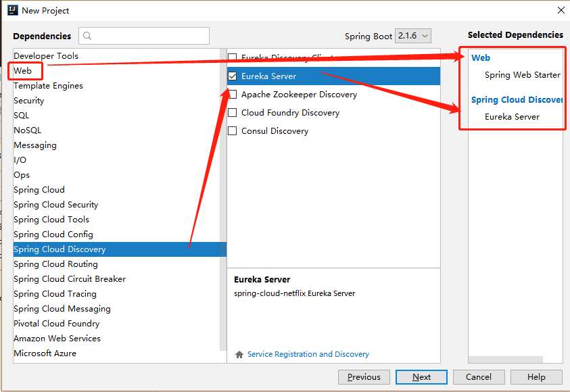Select Spring Cloud Routing category
Screen dimensions: 570x392
pos(55,264)
